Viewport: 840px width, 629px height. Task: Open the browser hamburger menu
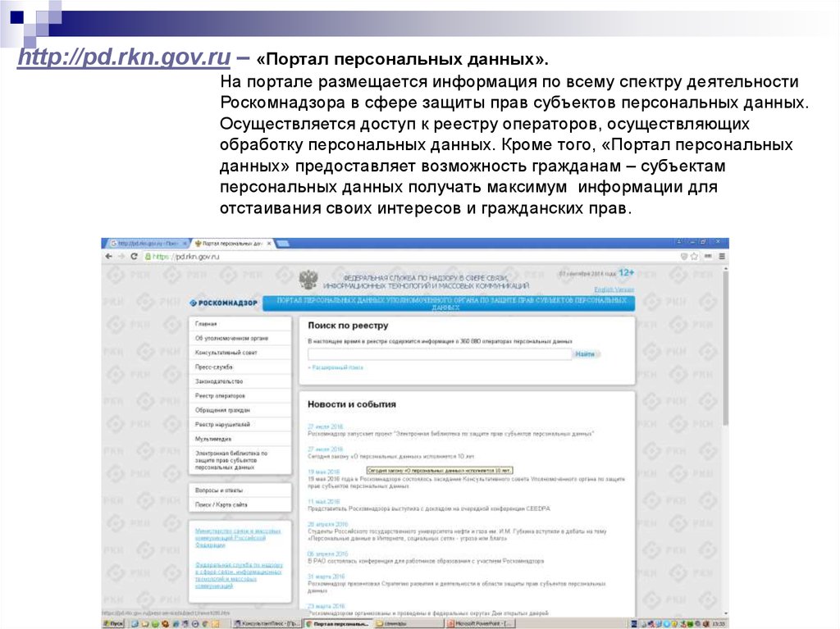(722, 257)
